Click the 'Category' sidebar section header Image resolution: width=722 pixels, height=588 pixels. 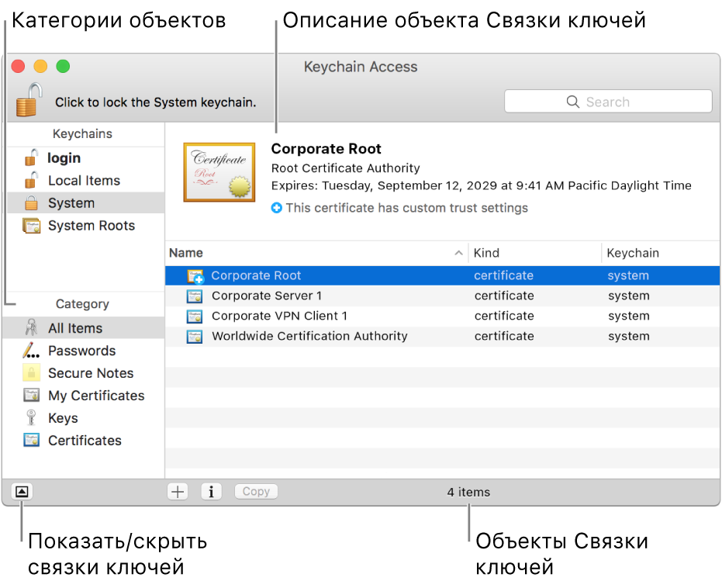[82, 304]
